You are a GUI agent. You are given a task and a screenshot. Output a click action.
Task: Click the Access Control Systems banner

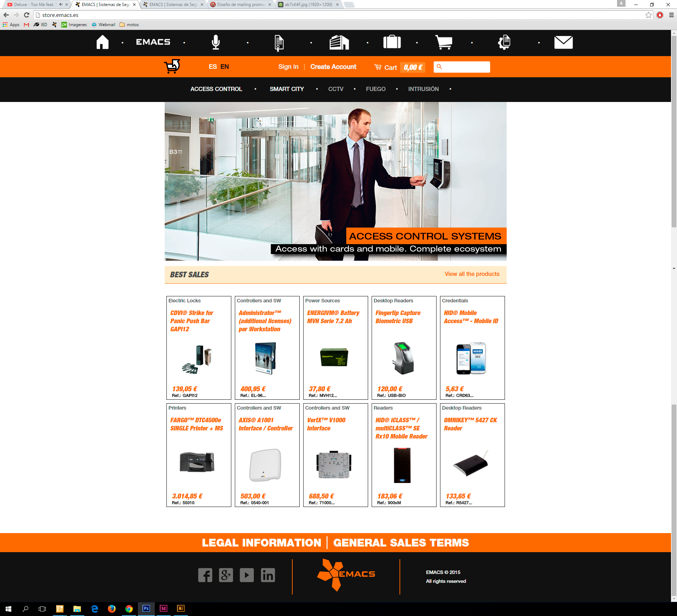tap(336, 181)
